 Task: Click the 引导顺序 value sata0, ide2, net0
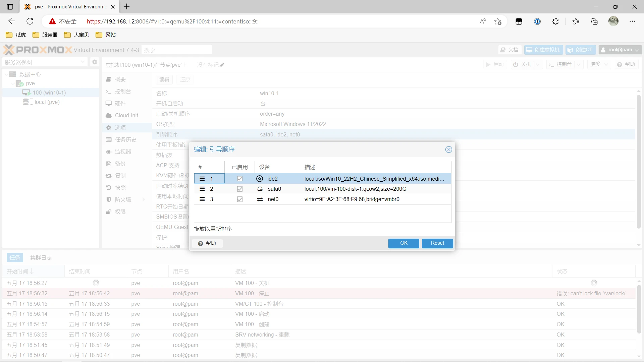tap(280, 134)
